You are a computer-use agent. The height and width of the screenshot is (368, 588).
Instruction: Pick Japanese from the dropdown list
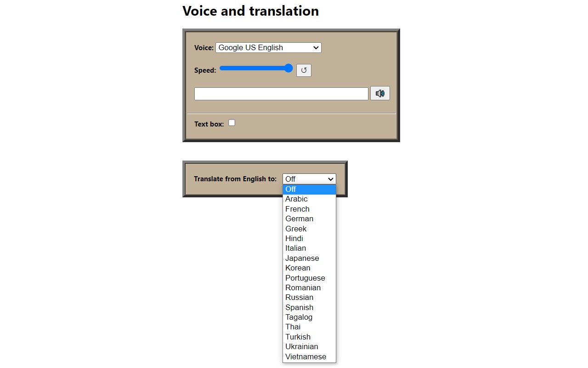point(302,258)
